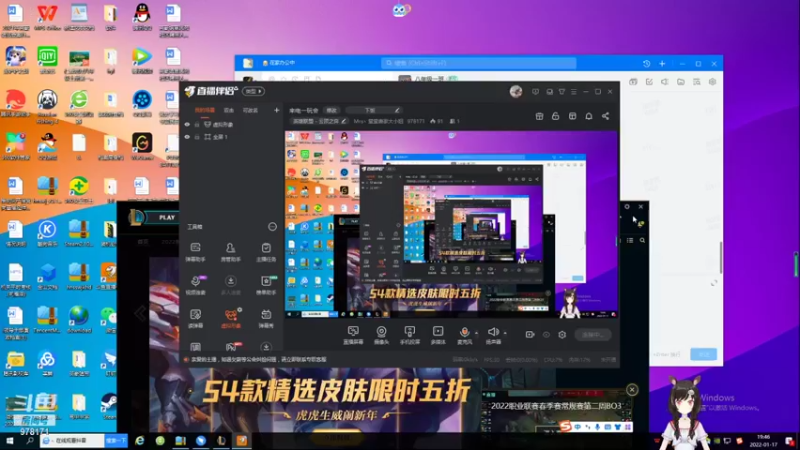
Task: Open the streamer tasks tool
Action: 266,252
